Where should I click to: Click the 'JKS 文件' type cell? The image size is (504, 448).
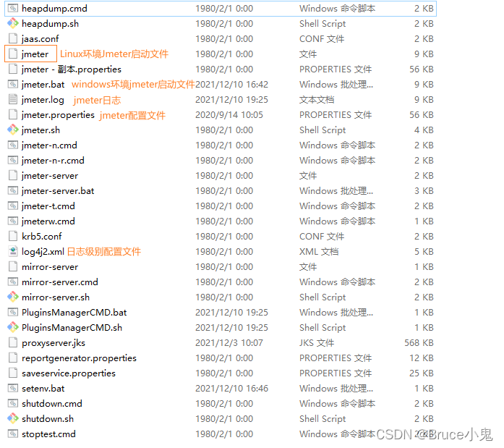pyautogui.click(x=317, y=343)
